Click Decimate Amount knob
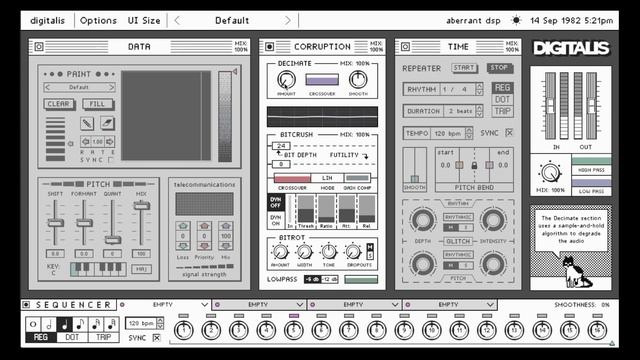This screenshot has width=640, height=360. (x=286, y=80)
